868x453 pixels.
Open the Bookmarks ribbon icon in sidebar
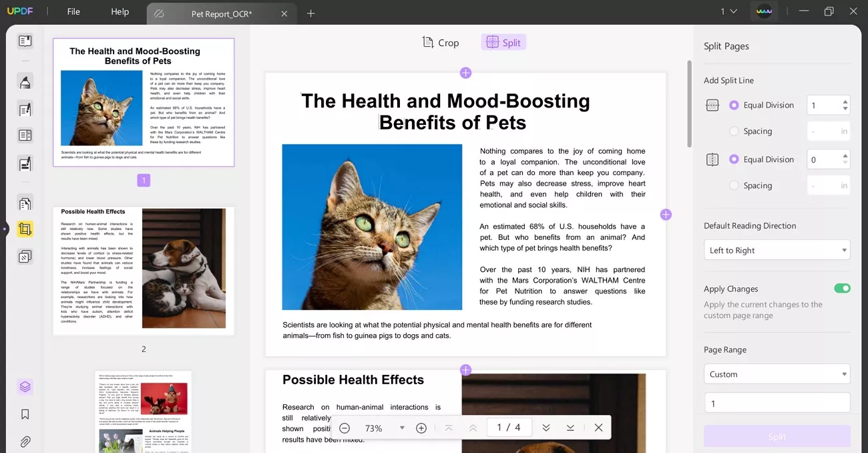tap(25, 414)
